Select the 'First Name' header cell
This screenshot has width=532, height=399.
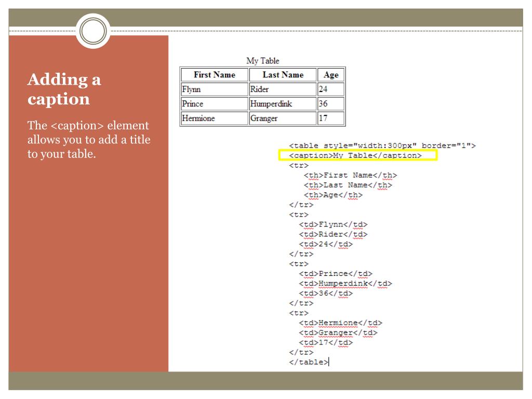215,75
